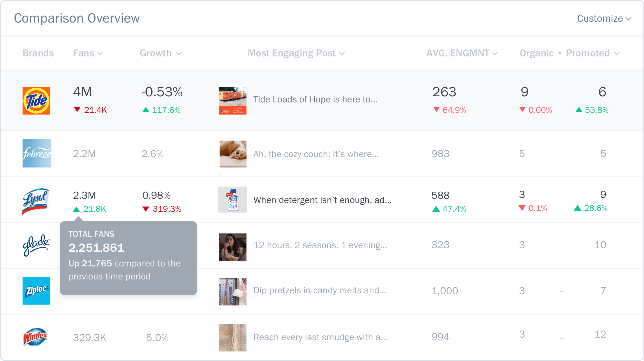Select the Windex brand logo

click(x=35, y=337)
